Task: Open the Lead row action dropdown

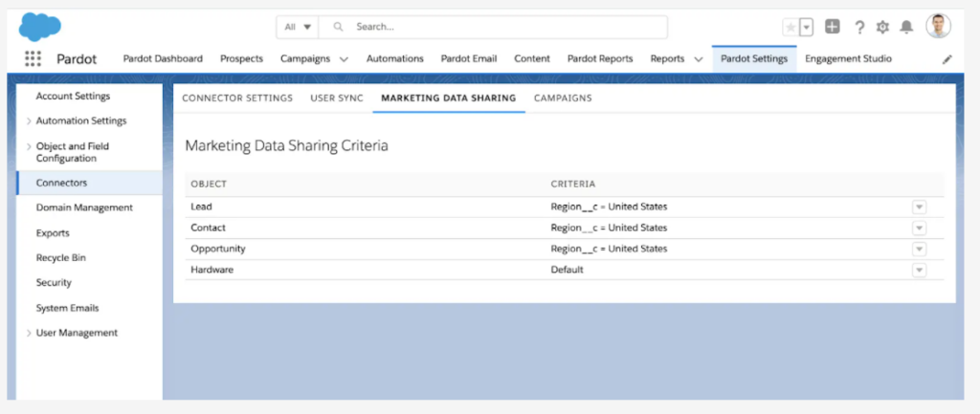Action: coord(919,207)
